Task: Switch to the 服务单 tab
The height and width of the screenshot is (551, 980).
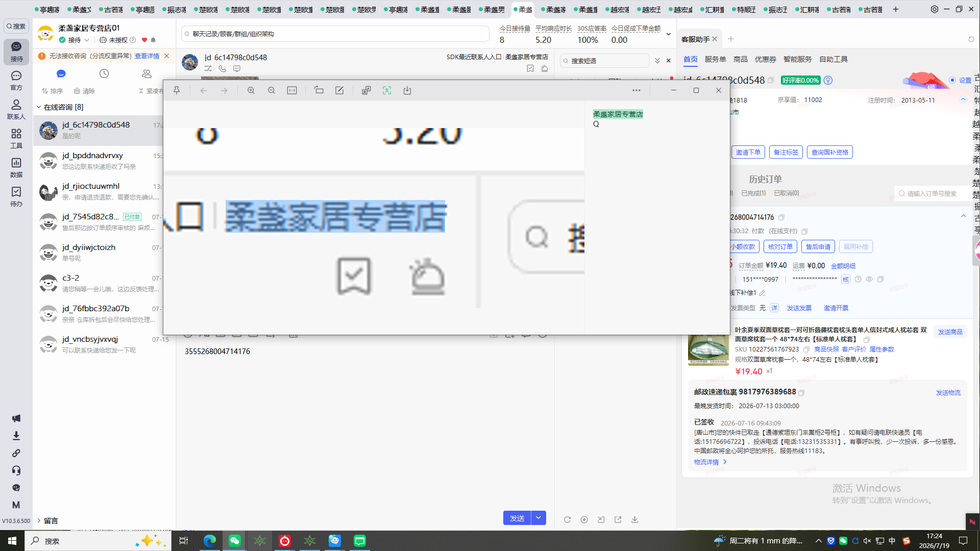Action: (716, 59)
